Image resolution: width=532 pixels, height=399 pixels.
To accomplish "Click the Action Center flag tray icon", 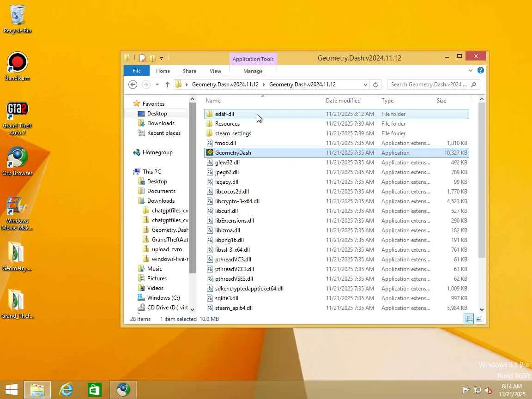I will [466, 390].
